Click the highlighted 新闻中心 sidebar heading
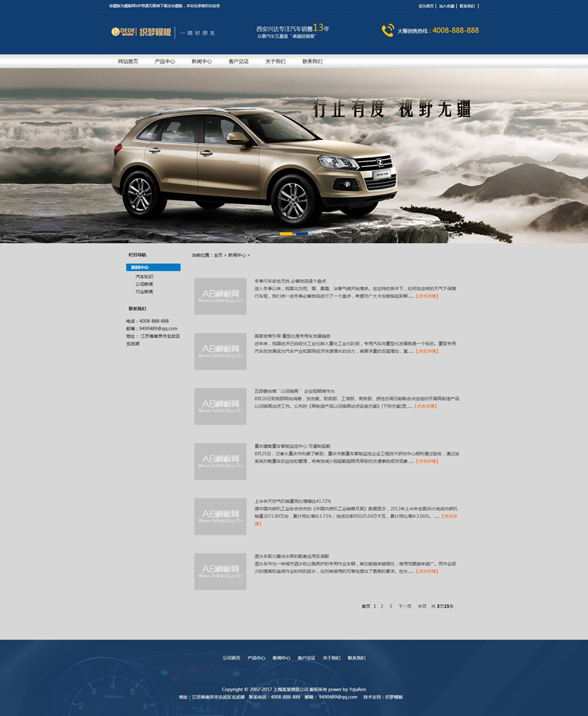The image size is (588, 716). pos(140,267)
